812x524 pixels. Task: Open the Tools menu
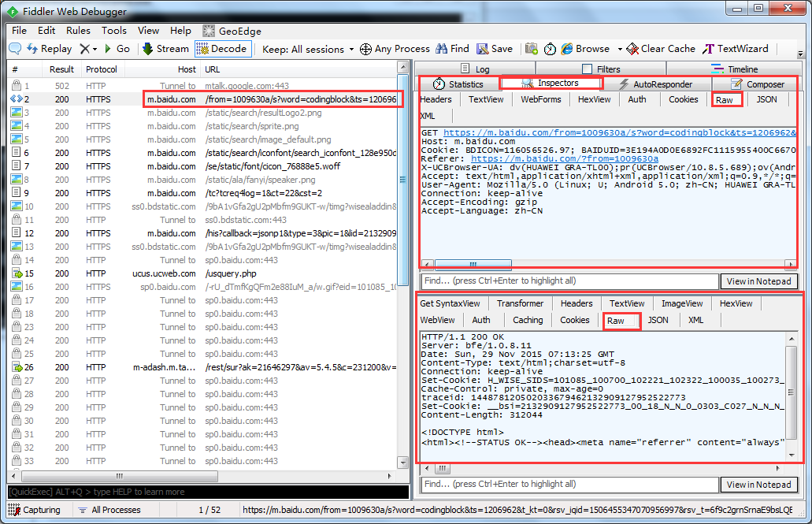click(114, 31)
